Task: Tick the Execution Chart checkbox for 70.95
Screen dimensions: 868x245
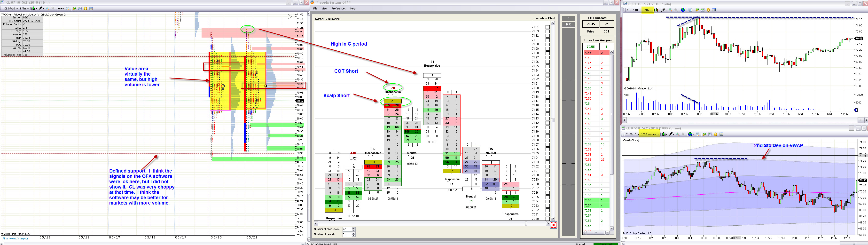Action: click(547, 197)
